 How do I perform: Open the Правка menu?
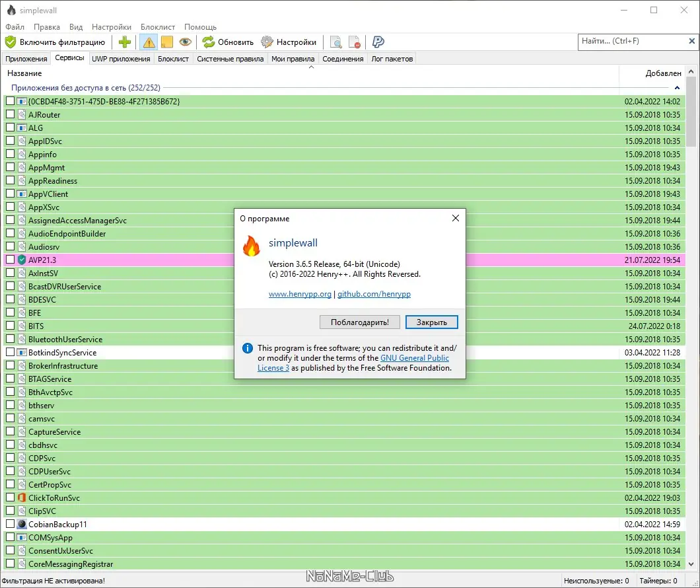tap(47, 27)
